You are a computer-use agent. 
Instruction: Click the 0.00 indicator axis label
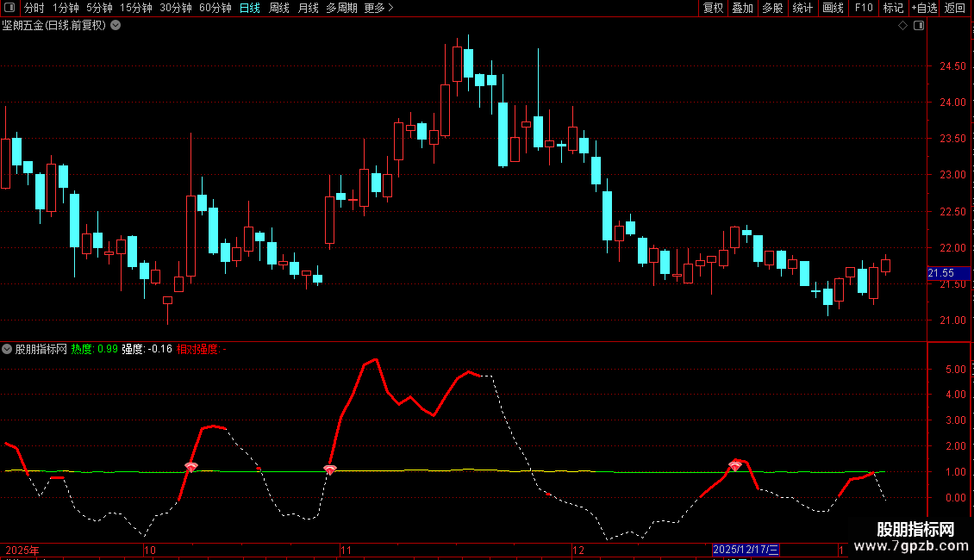tap(956, 498)
